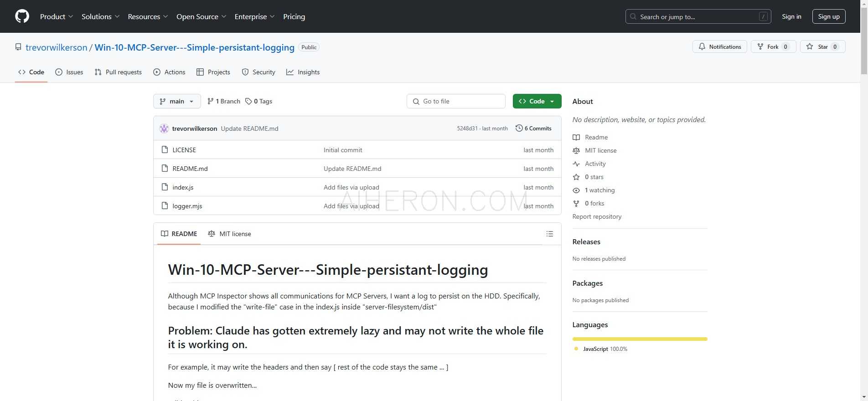Click the Report repository link
Image resolution: width=868 pixels, height=401 pixels.
click(x=597, y=216)
